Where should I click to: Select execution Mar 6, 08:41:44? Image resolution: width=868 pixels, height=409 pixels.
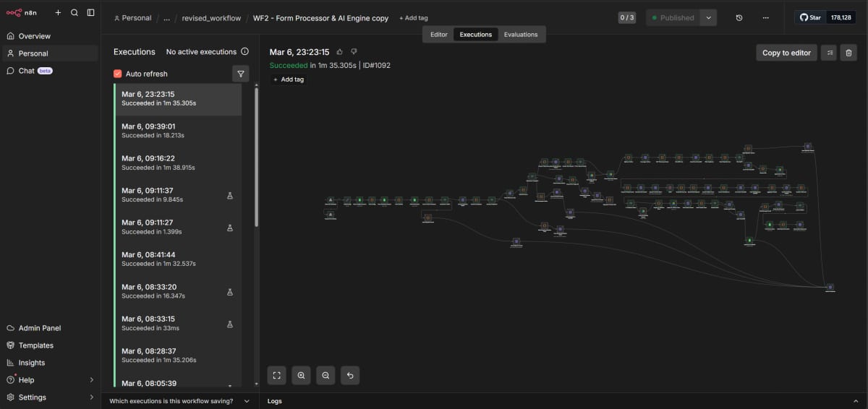tap(178, 259)
